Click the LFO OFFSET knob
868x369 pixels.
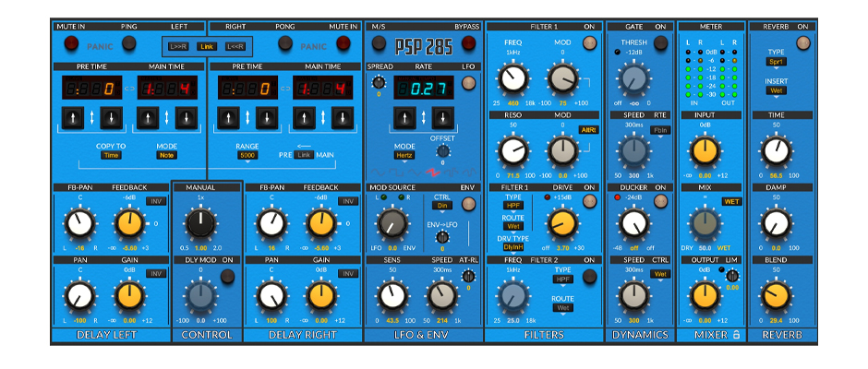click(x=443, y=151)
